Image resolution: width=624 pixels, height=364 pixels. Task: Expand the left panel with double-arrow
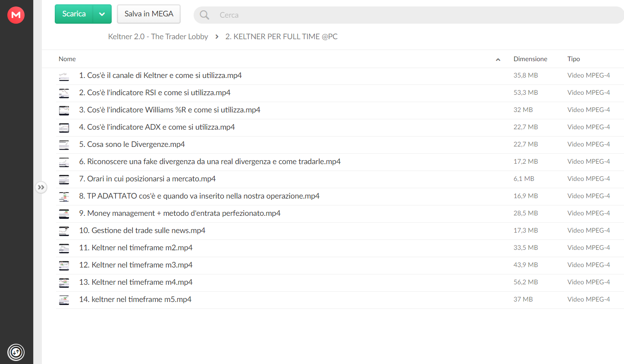tap(41, 187)
